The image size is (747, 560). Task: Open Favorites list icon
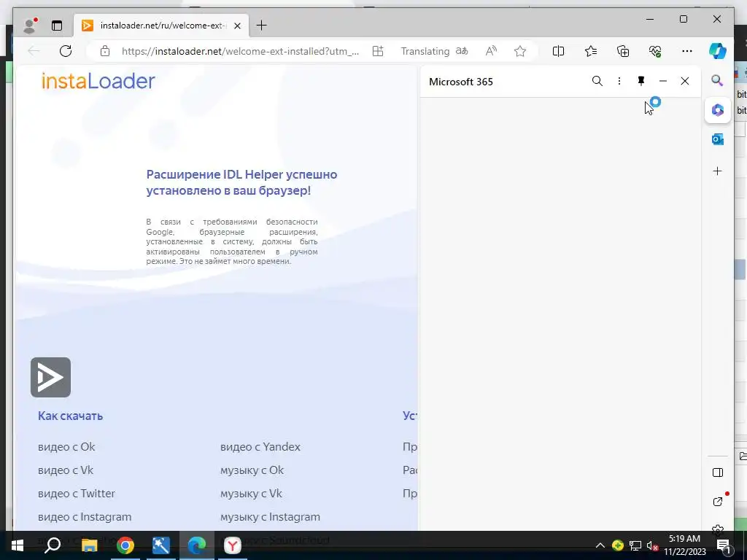click(591, 51)
